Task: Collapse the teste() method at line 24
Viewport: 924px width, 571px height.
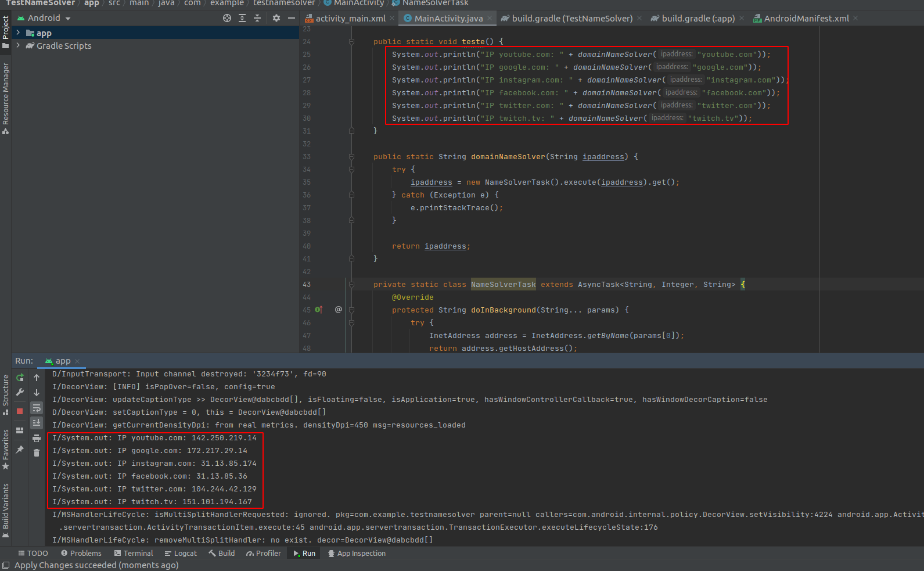Action: point(351,42)
